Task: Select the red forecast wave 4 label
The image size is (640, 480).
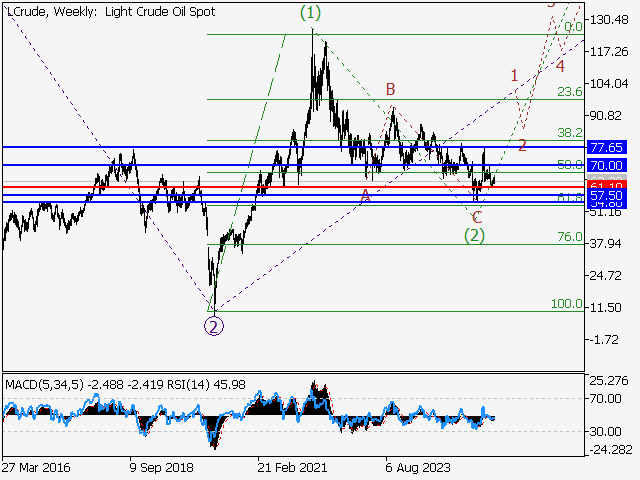Action: click(x=561, y=66)
